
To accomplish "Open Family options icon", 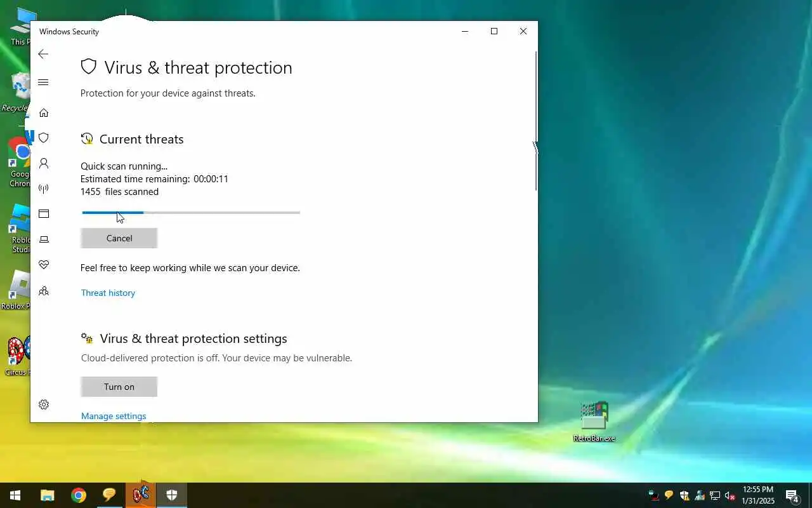I will tap(44, 291).
